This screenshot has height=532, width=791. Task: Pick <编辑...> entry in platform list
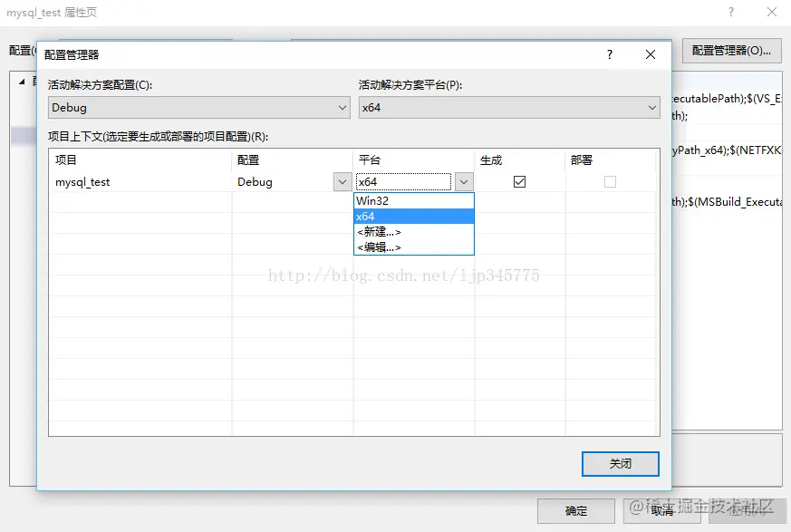pyautogui.click(x=414, y=247)
